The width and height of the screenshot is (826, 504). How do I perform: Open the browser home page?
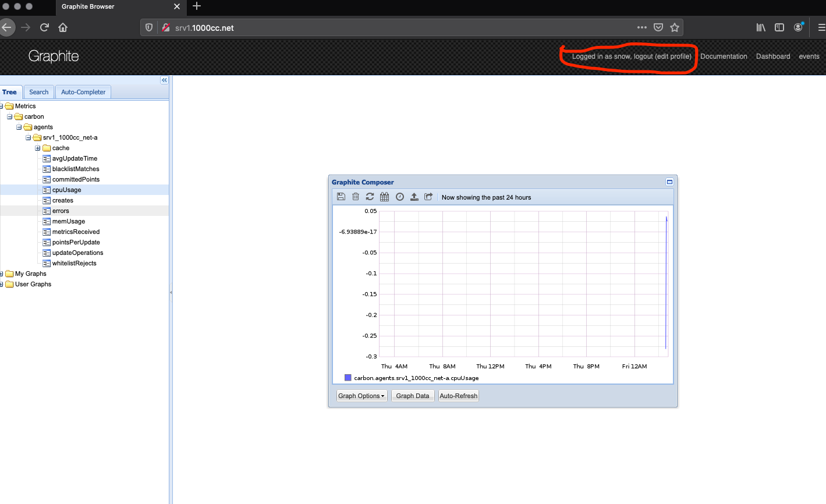(x=63, y=27)
